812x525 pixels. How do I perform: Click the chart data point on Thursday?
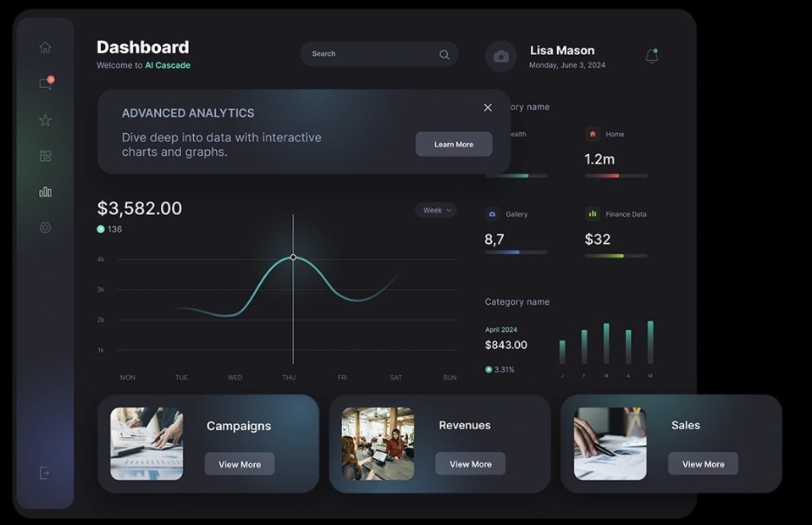(293, 257)
